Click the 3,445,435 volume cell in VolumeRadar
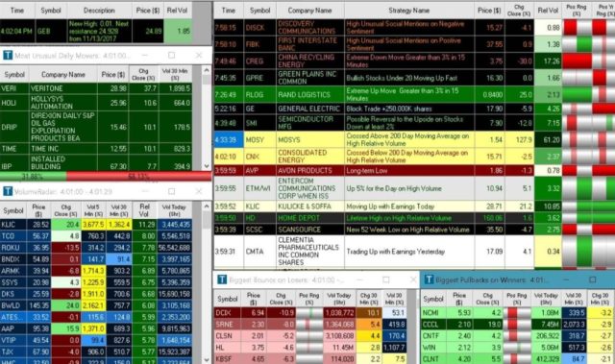Screen dimensions: 615x364 [175, 225]
